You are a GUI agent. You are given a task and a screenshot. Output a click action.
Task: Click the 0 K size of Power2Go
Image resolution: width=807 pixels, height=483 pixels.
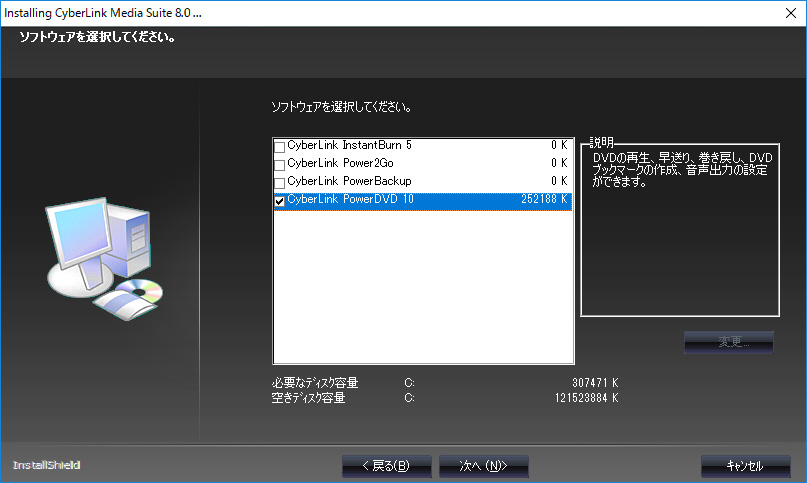(559, 163)
